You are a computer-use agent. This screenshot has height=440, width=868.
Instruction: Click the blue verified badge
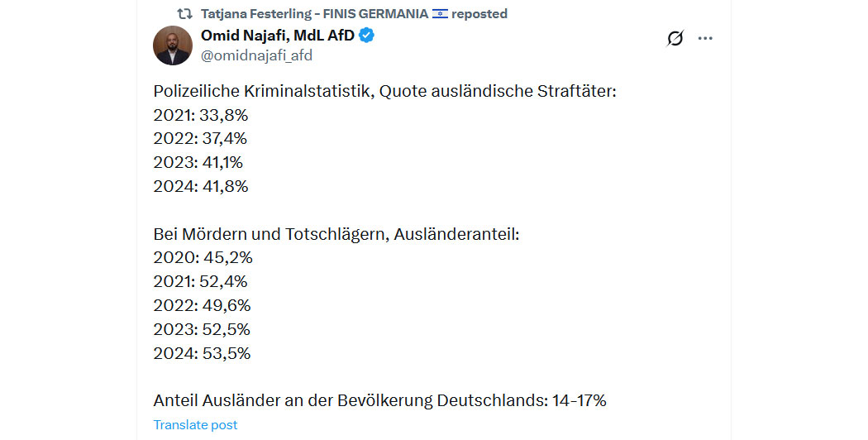(366, 36)
